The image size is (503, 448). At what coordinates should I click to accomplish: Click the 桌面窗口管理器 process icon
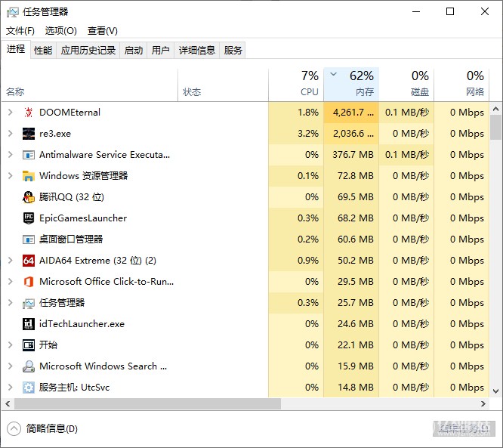point(29,239)
